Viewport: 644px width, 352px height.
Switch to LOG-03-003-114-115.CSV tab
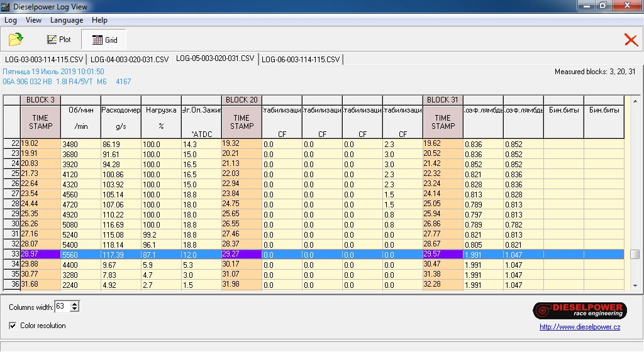click(x=44, y=60)
